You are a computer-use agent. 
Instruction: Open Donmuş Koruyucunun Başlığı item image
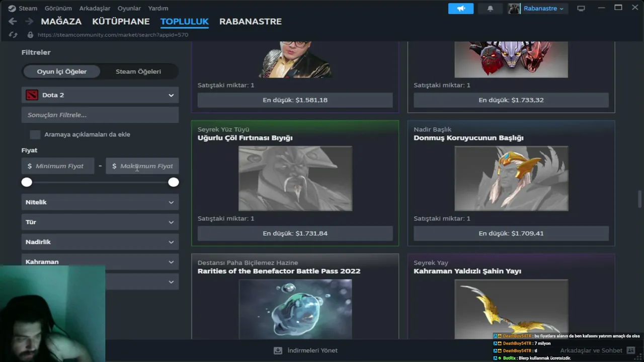pos(511,178)
